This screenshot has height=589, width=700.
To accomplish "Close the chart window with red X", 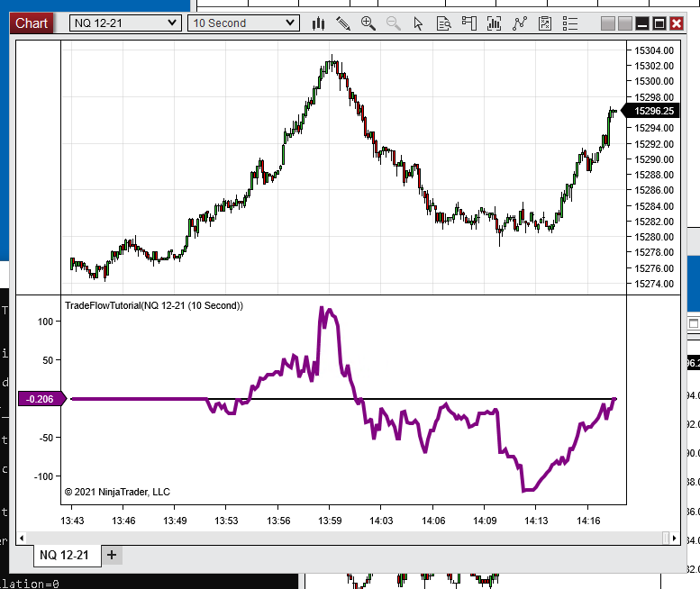I will click(677, 23).
